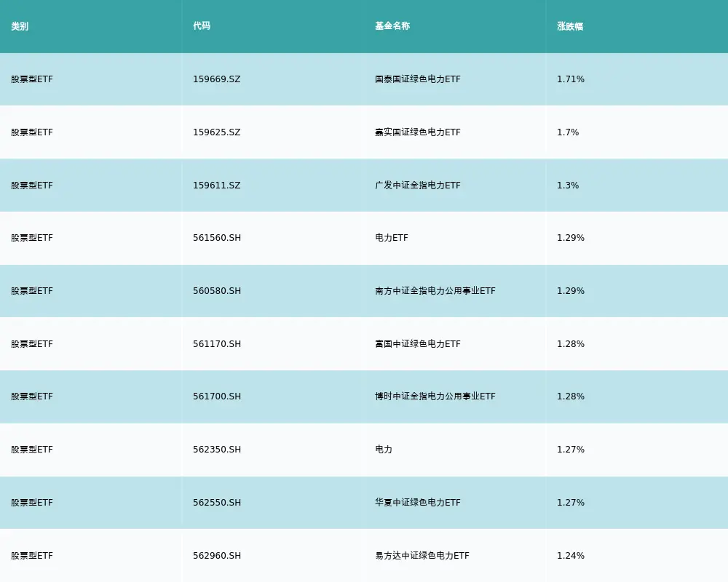Click fund name 南方中证全指电力公用事业ETF

pos(435,291)
